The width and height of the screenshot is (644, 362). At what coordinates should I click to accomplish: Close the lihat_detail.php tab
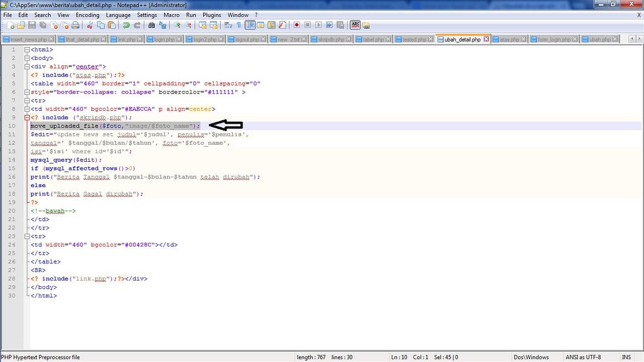[103, 39]
